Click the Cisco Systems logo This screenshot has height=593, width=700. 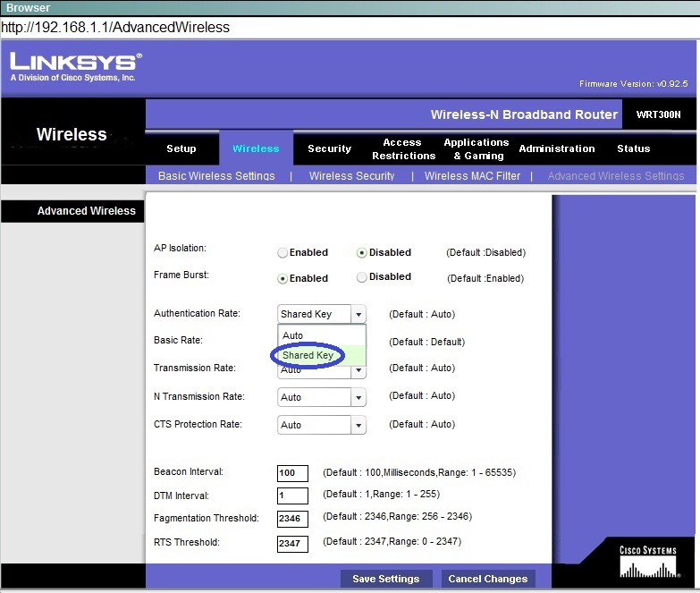click(649, 563)
